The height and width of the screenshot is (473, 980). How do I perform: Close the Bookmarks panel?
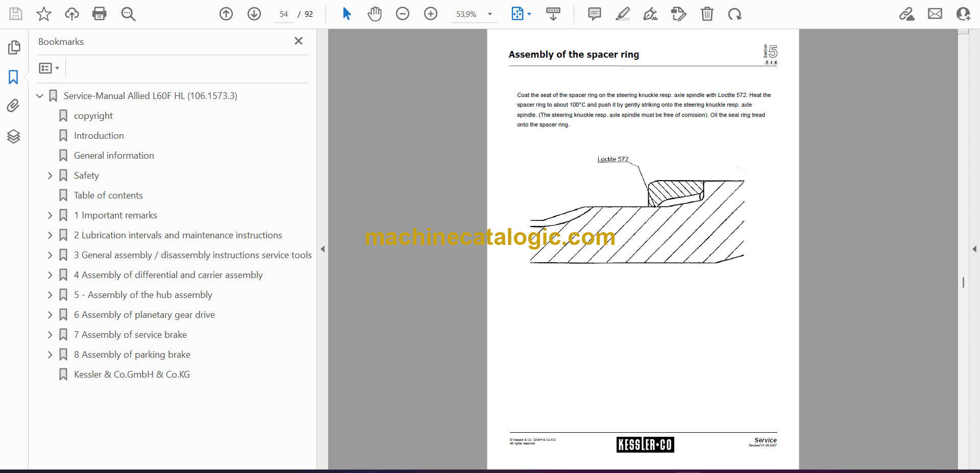(x=299, y=41)
